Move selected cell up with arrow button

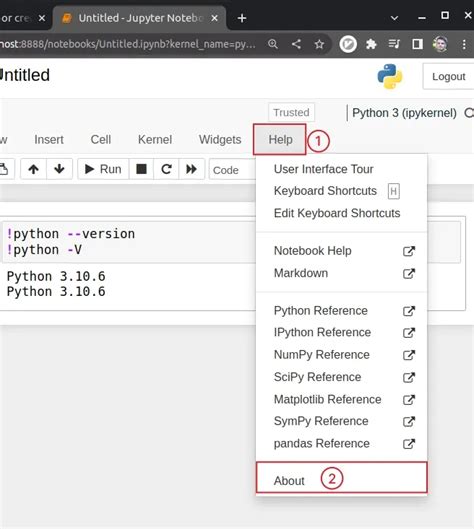(x=33, y=169)
